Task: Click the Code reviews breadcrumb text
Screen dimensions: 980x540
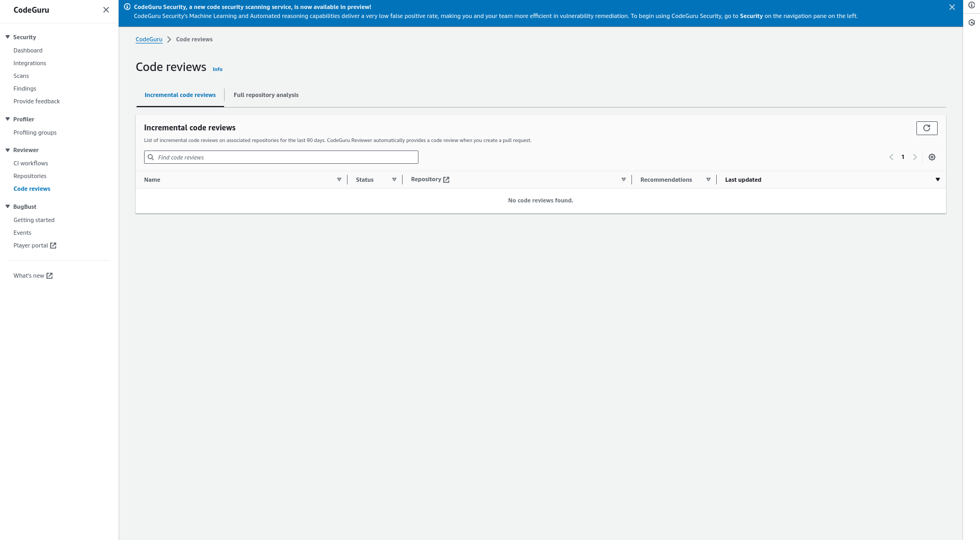Action: [x=194, y=39]
